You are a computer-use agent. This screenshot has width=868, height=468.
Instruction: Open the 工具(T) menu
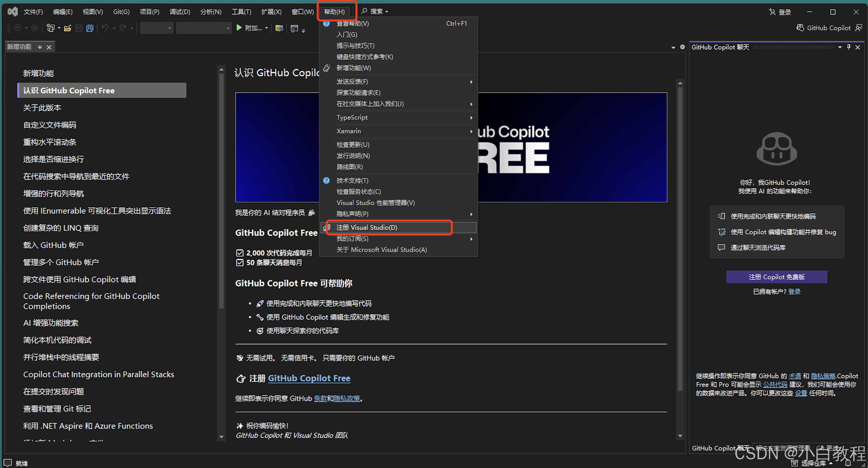tap(241, 12)
